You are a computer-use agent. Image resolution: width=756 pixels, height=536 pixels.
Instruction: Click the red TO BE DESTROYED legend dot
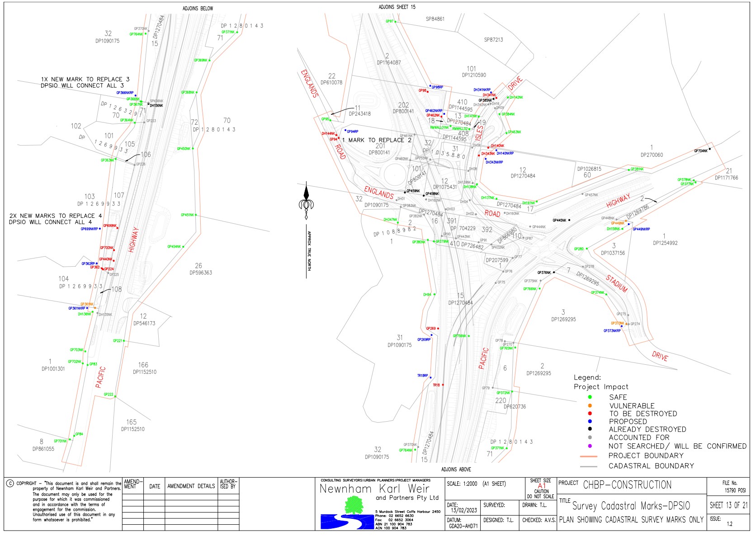[x=590, y=414]
